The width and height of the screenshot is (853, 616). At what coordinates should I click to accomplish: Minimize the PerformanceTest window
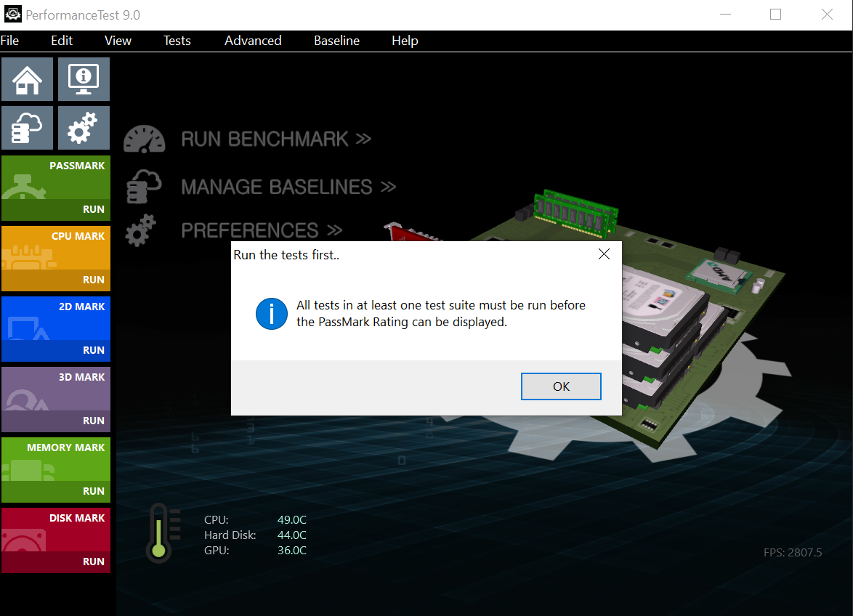[725, 14]
